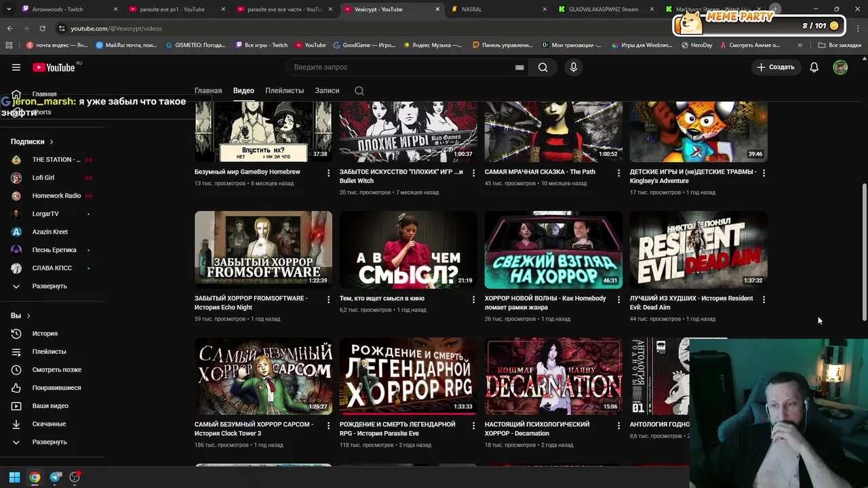868x488 pixels.
Task: Open Telegram from the taskbar
Action: click(56, 477)
